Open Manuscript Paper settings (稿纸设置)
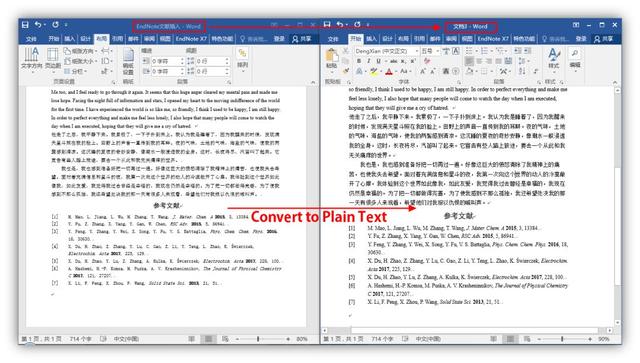 128,61
